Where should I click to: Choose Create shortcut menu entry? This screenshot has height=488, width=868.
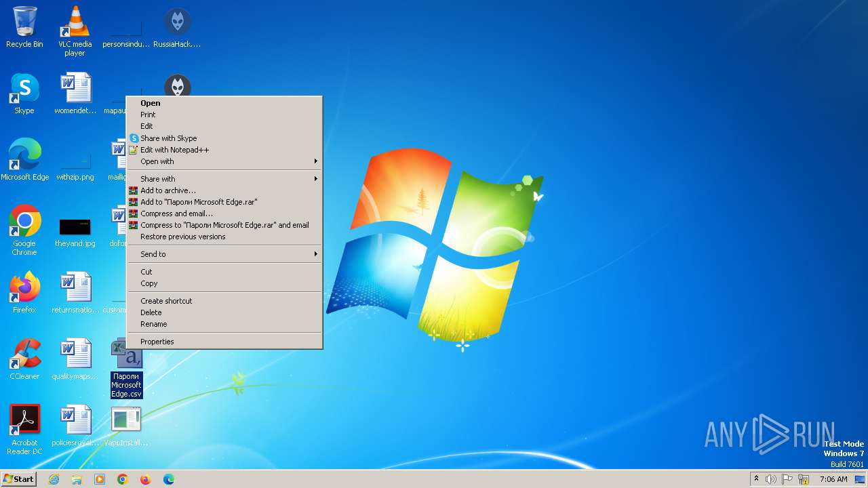[224, 301]
